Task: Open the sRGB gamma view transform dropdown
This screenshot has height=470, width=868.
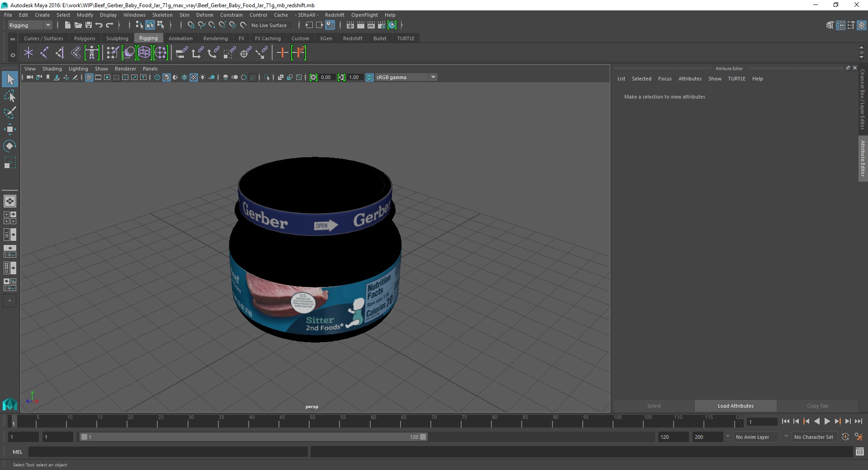Action: pos(406,77)
